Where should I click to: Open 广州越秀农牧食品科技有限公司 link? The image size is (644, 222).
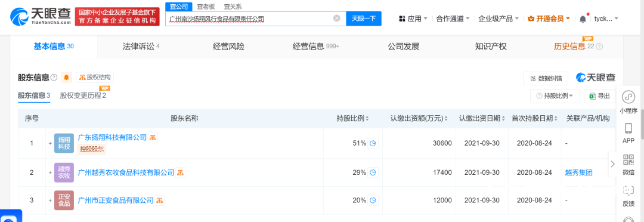click(126, 172)
